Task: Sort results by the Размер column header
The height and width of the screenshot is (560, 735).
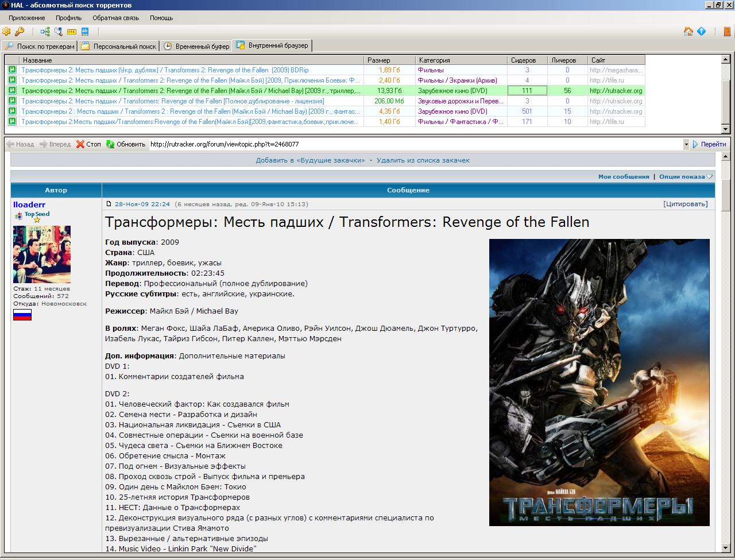Action: click(390, 60)
